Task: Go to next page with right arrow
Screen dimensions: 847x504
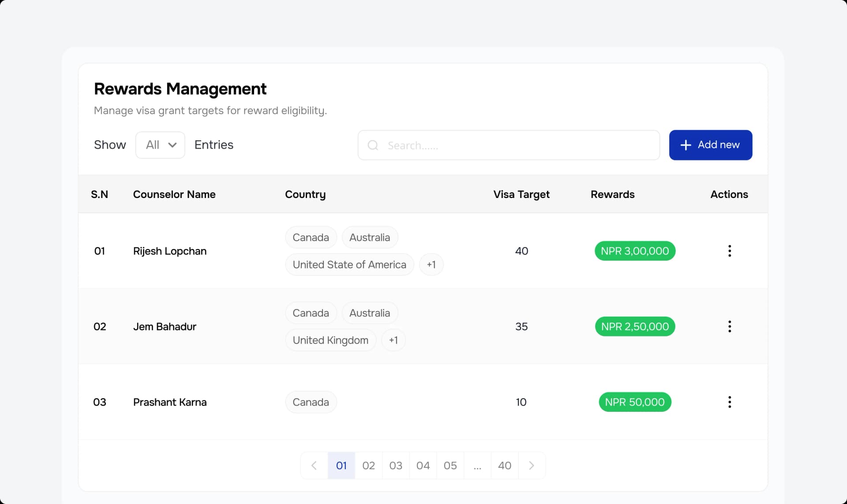Action: [x=532, y=465]
